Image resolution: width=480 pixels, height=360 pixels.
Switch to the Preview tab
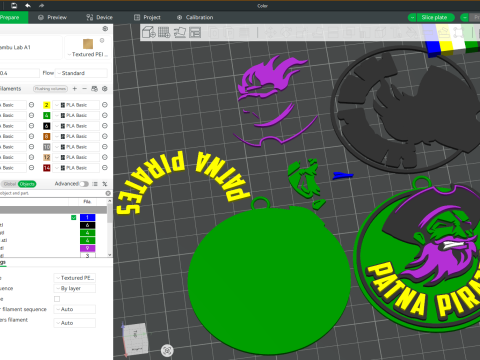coord(52,17)
